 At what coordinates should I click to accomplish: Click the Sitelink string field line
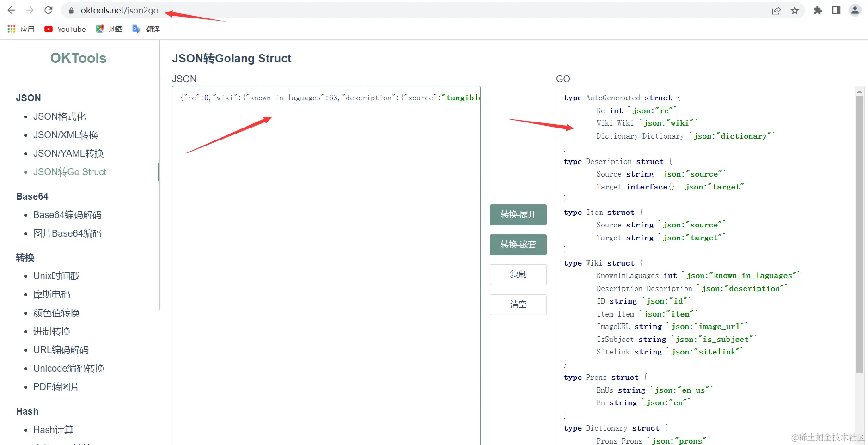[x=670, y=352]
